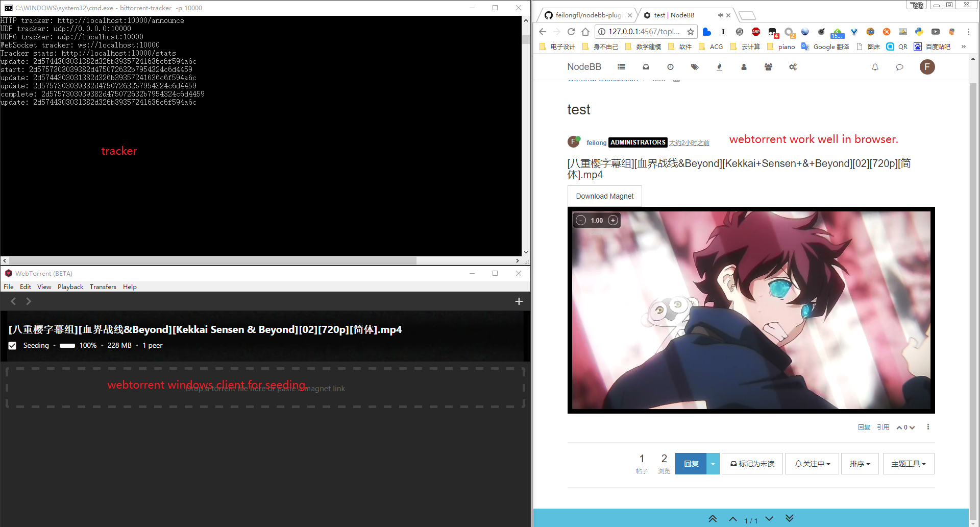Open 主题工具 topic tools dropdown
Viewport: 980px width, 527px height.
909,464
